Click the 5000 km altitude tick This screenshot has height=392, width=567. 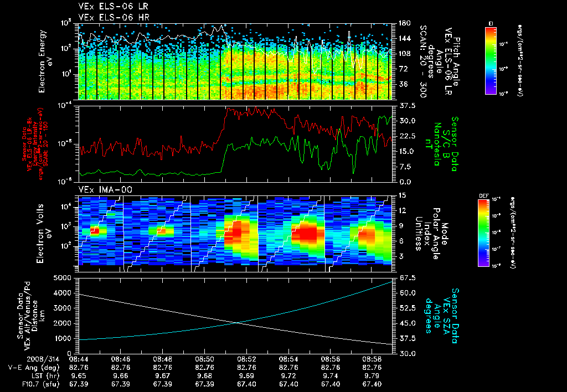click(x=63, y=278)
